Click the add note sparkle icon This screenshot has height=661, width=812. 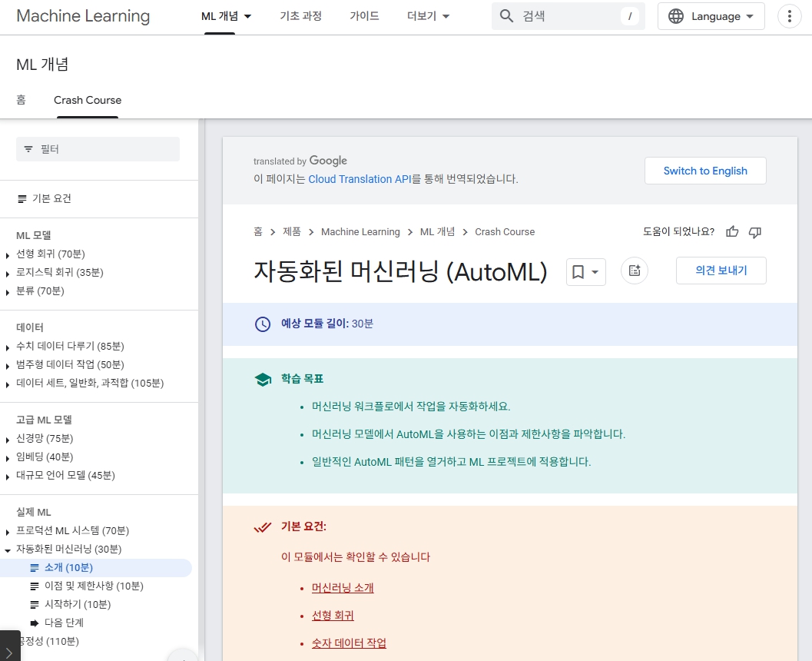[x=635, y=271]
